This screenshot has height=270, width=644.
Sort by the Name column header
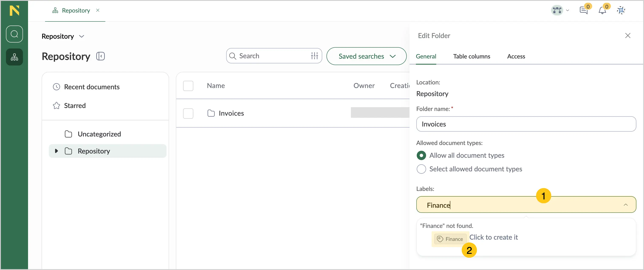click(216, 86)
